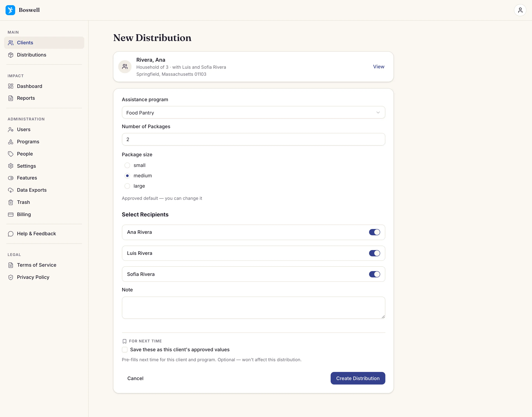Select the large package size

[127, 186]
